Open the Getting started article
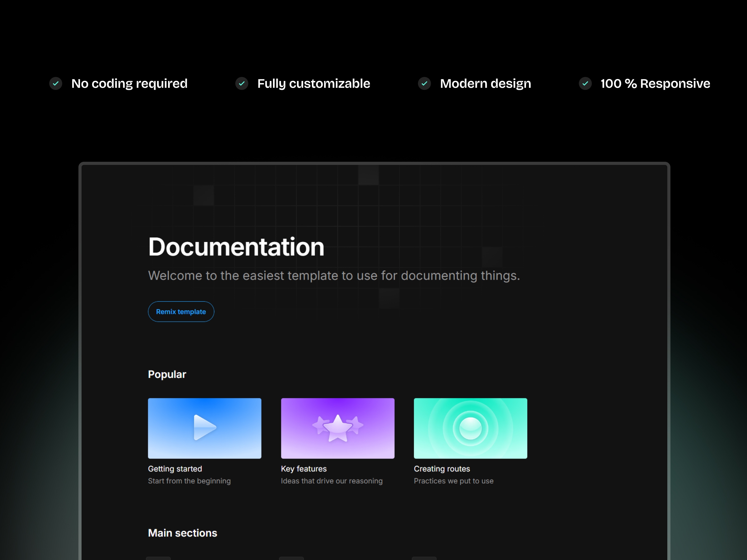Screen dimensions: 747x560 175,469
